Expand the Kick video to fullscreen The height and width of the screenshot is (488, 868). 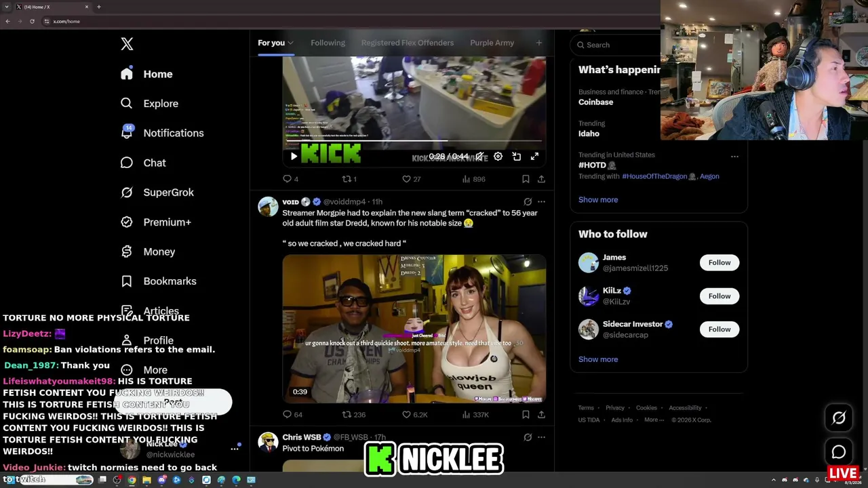coord(534,157)
